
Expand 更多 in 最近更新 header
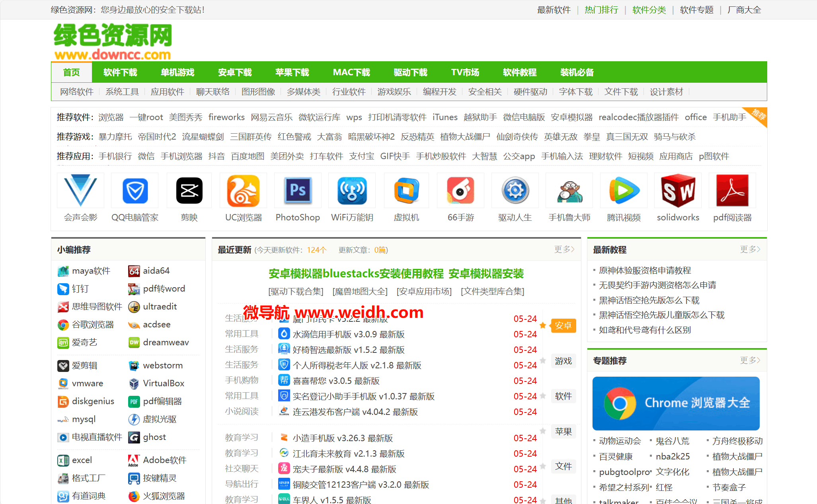pyautogui.click(x=564, y=249)
